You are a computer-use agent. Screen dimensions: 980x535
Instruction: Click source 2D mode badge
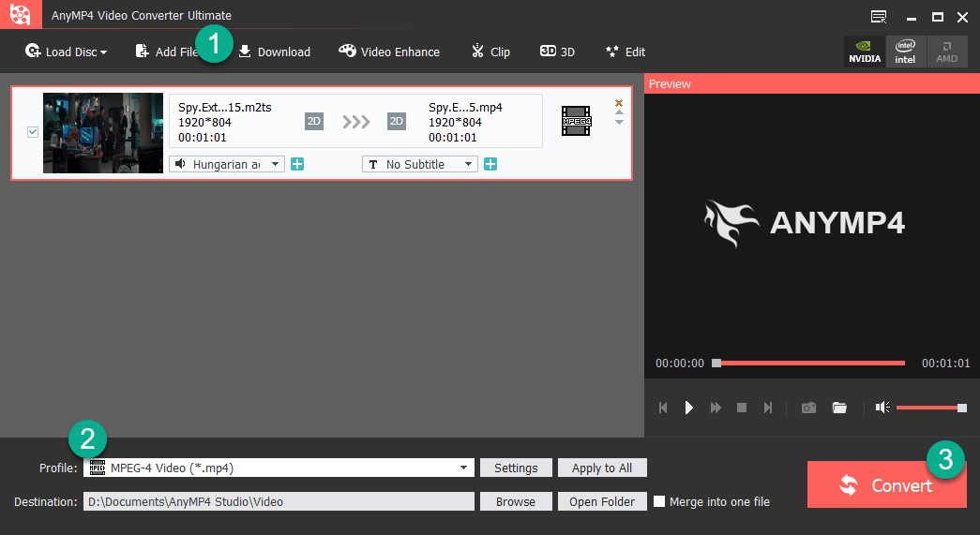314,121
